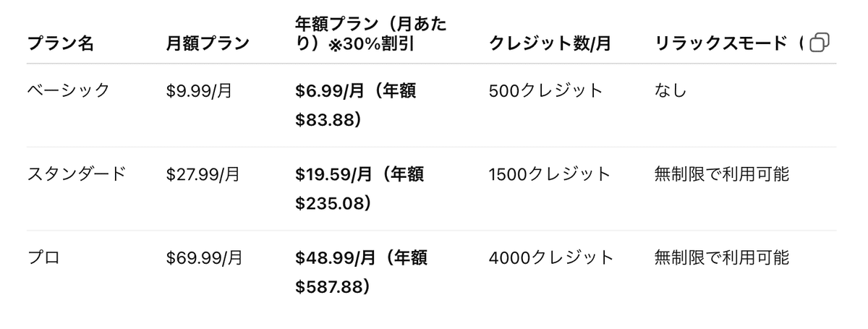Viewport: 868px width, 329px height.
Task: Select the クレジット数/月 column header
Action: pyautogui.click(x=550, y=43)
